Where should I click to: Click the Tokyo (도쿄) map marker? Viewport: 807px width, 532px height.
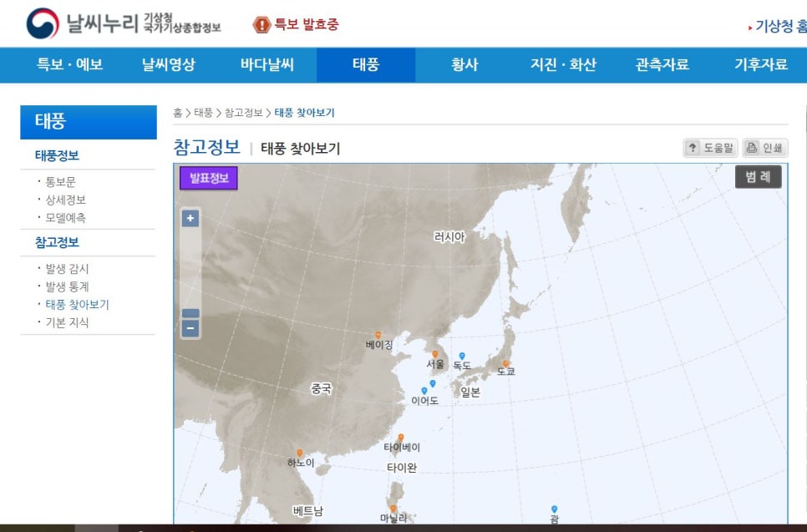505,363
